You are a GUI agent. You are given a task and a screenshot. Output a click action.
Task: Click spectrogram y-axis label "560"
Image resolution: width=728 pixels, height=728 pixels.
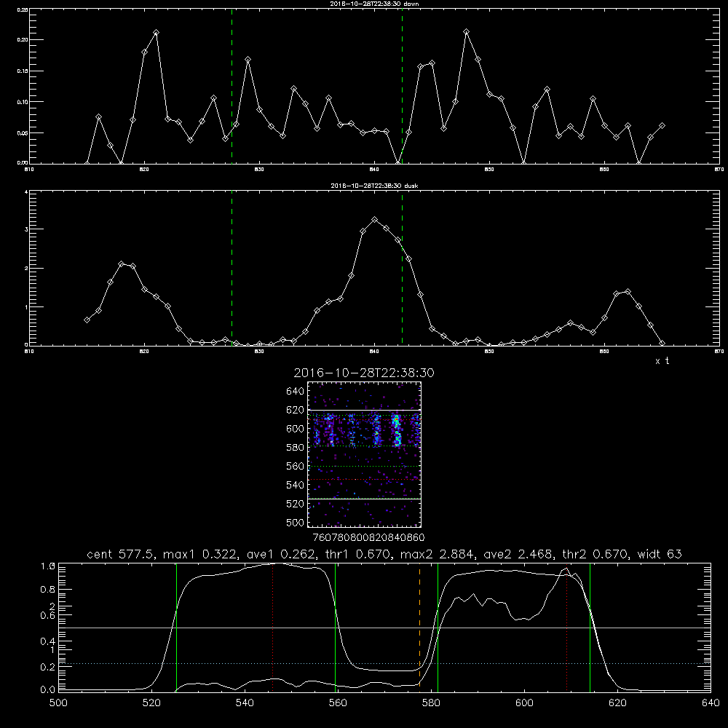[x=296, y=466]
